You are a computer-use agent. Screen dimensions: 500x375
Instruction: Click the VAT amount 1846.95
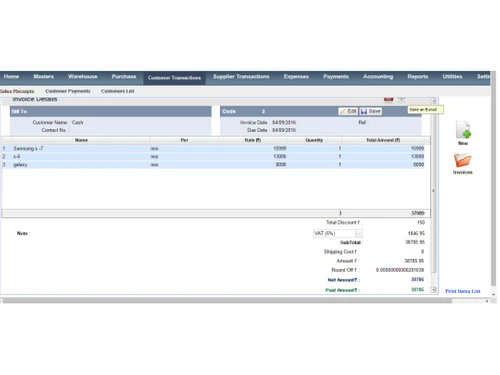(416, 233)
